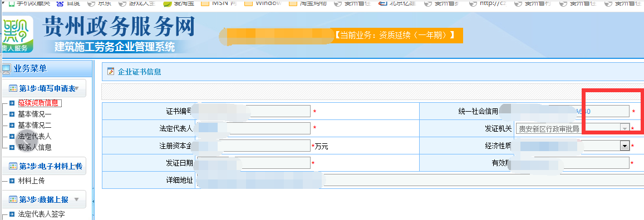The width and height of the screenshot is (644, 220).
Task: Open 基本情况一 in the menu tree
Action: tap(35, 114)
